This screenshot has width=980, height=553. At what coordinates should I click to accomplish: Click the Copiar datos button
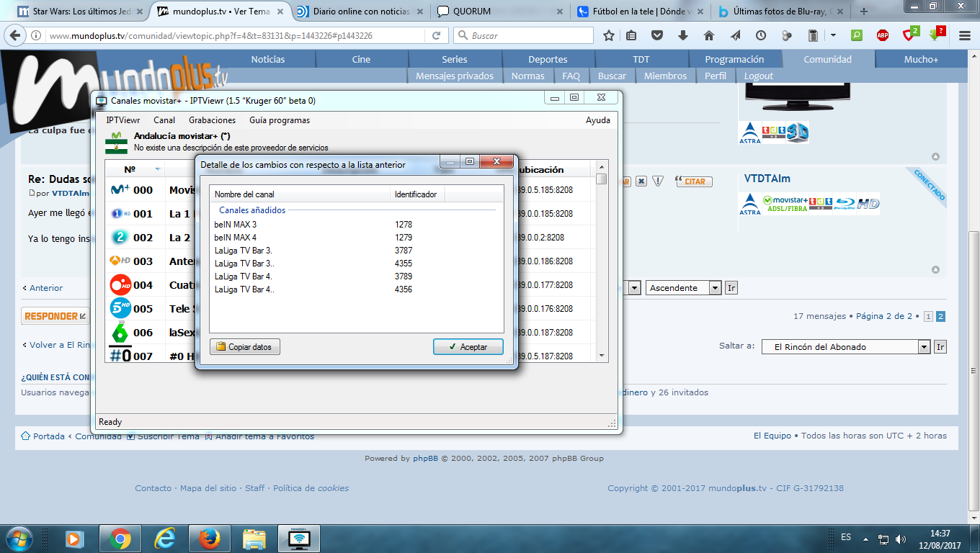(x=245, y=347)
